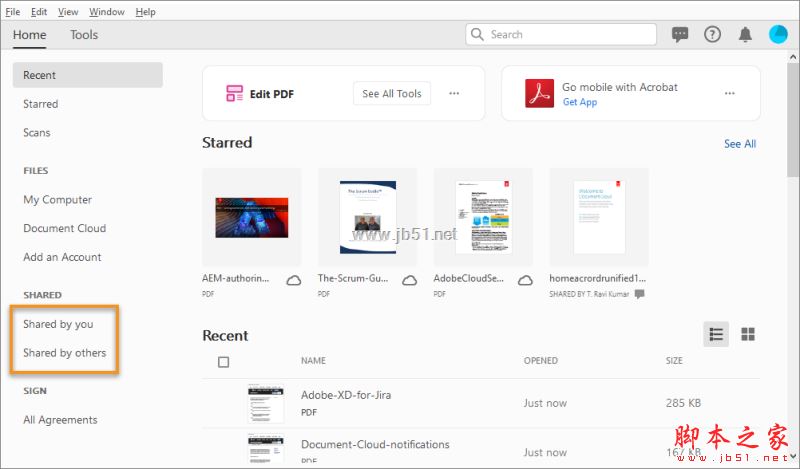Open more options on Go mobile card
This screenshot has width=800, height=469.
coord(730,93)
